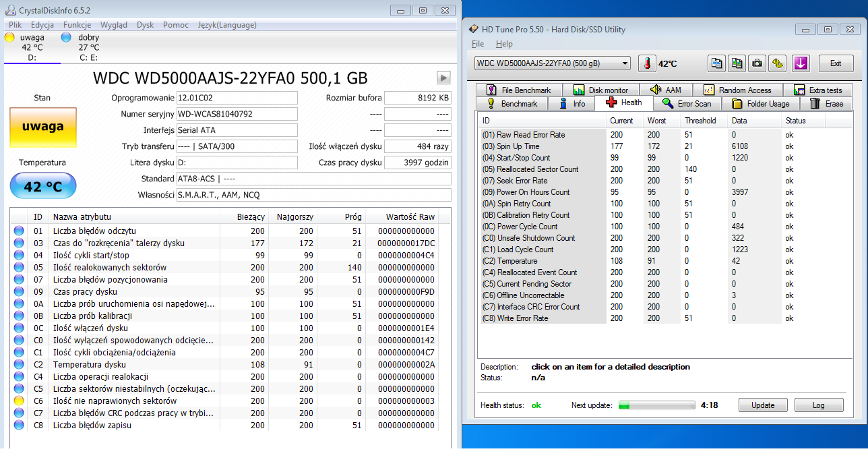Save screenshot with the camera icon

(x=757, y=63)
